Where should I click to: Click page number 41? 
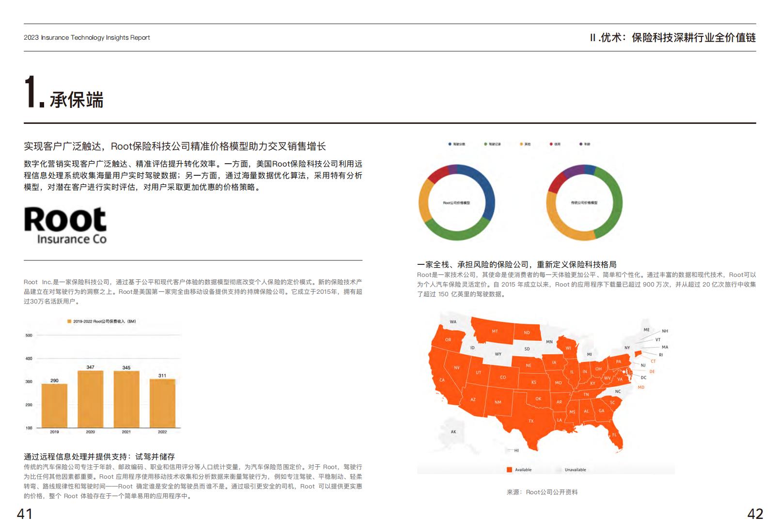pos(25,514)
